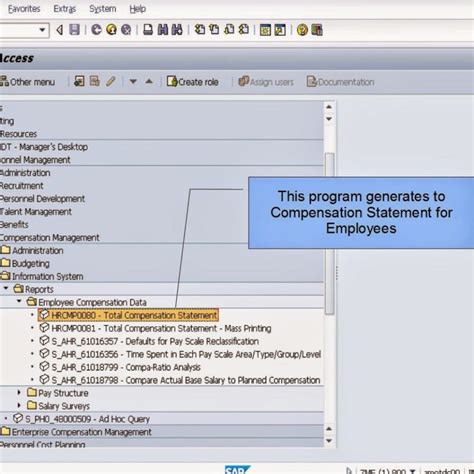Open the command field dropdown arrow
The image size is (474, 474).
(x=42, y=30)
